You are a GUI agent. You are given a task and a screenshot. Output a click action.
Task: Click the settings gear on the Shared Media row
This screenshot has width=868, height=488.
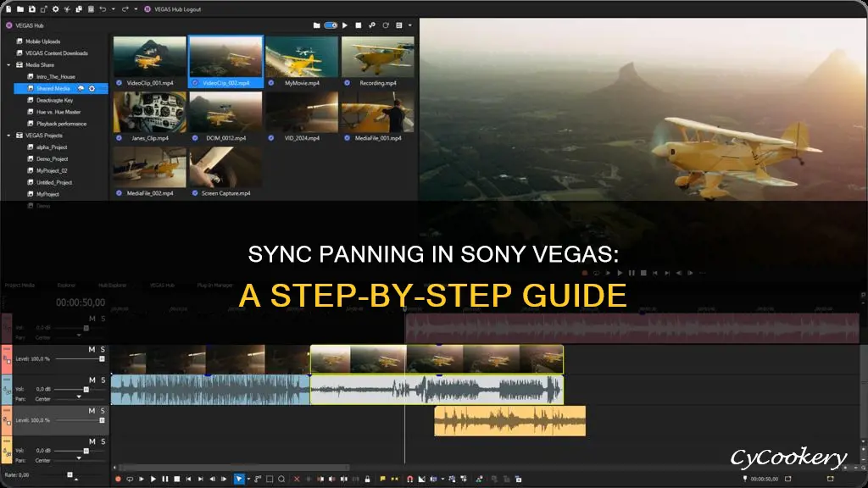(x=92, y=88)
